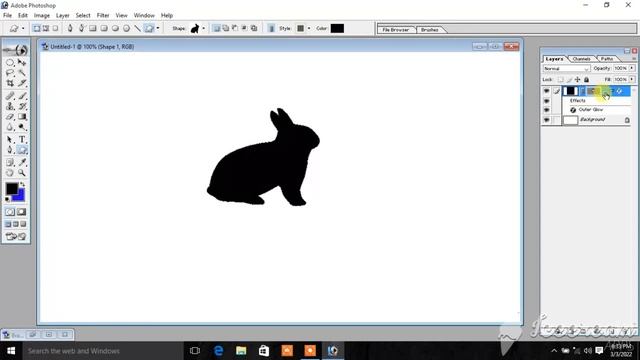Image resolution: width=640 pixels, height=360 pixels.
Task: Click the options bar Color swatch
Action: point(337,28)
